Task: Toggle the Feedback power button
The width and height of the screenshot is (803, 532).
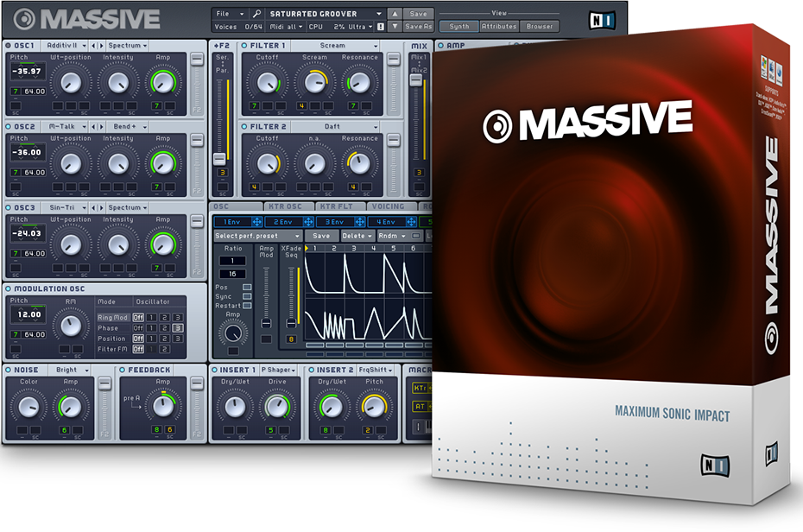Action: pos(122,370)
